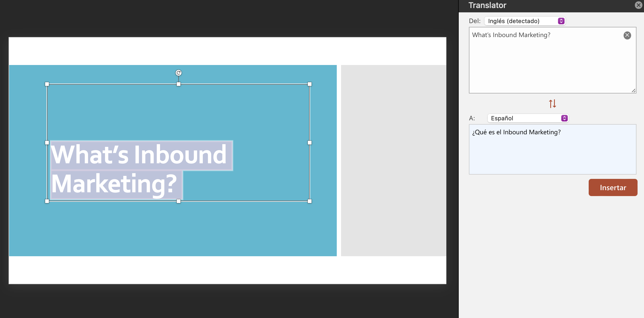This screenshot has width=644, height=318.
Task: Click the rotation handle above the title box
Action: (179, 73)
